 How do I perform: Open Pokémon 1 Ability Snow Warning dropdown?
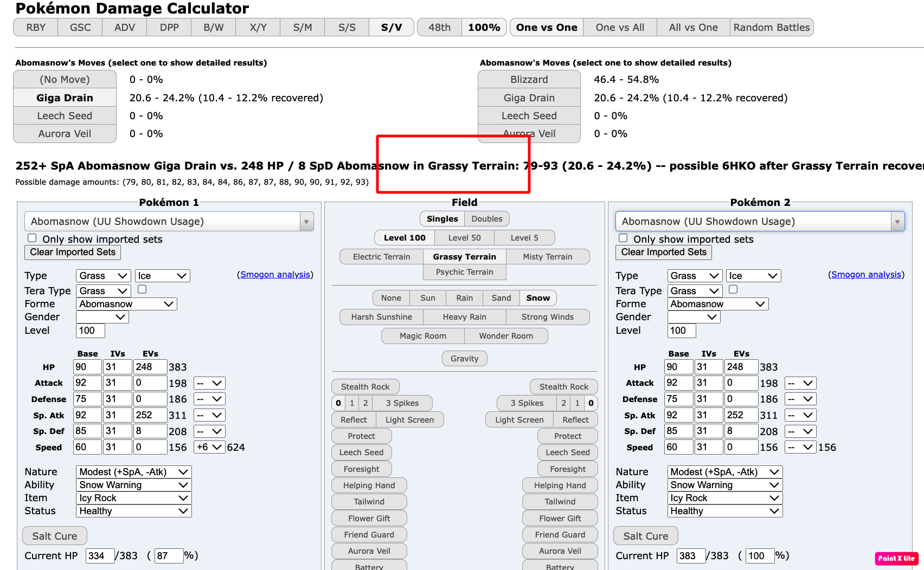click(133, 485)
